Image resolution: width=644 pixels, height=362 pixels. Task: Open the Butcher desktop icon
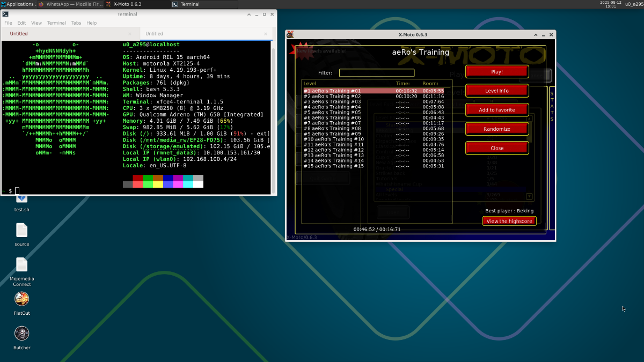21,334
